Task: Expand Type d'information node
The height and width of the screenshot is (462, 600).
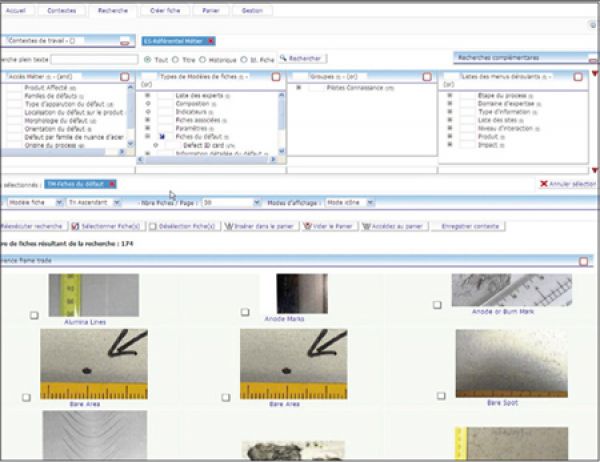Action: coord(450,111)
